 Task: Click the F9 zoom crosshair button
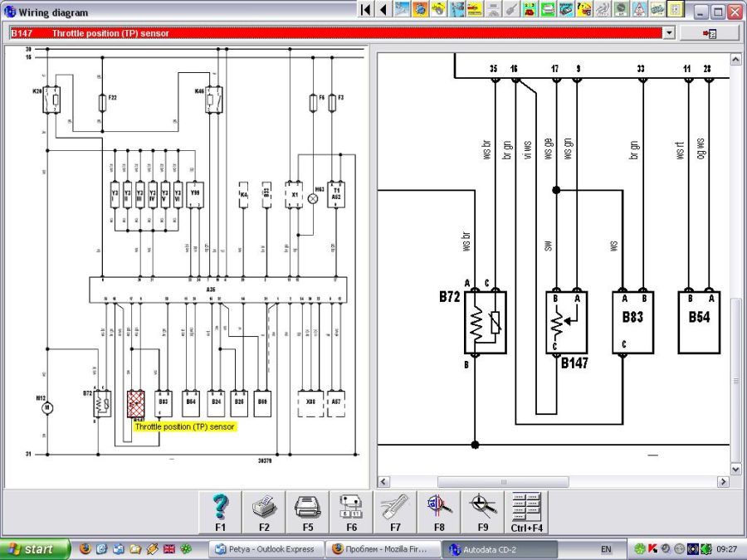coord(482,511)
